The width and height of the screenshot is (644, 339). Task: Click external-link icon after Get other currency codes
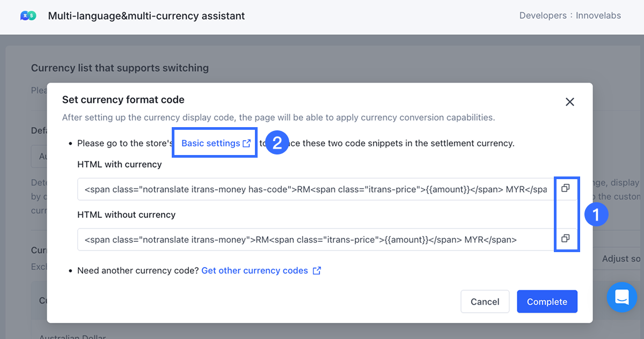point(317,270)
